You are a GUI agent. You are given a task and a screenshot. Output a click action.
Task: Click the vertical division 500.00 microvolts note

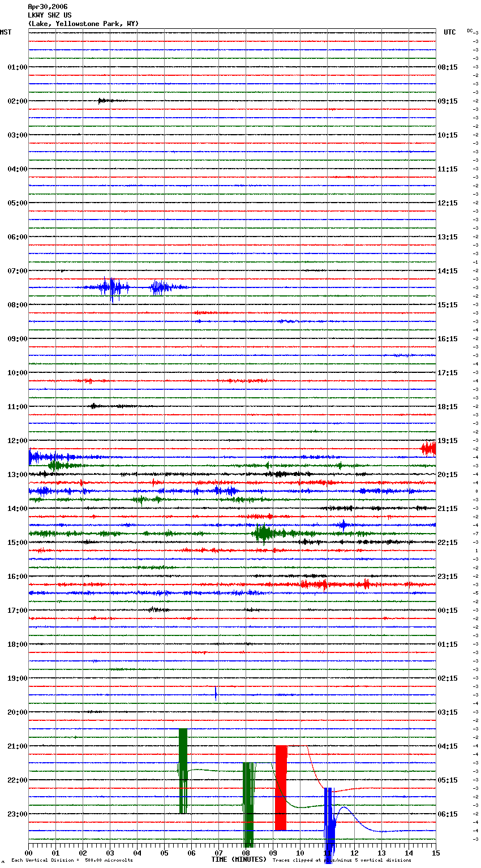coord(72,861)
